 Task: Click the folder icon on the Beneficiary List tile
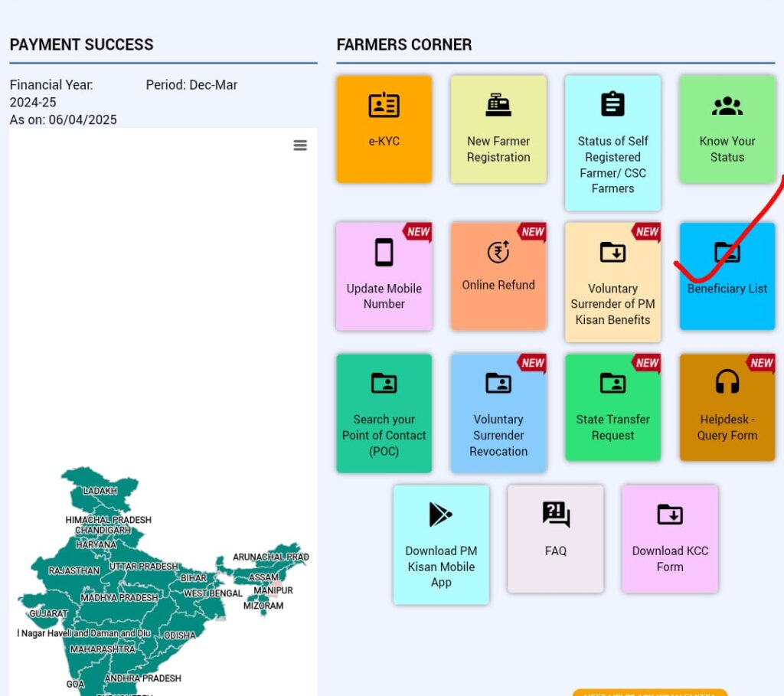click(727, 252)
